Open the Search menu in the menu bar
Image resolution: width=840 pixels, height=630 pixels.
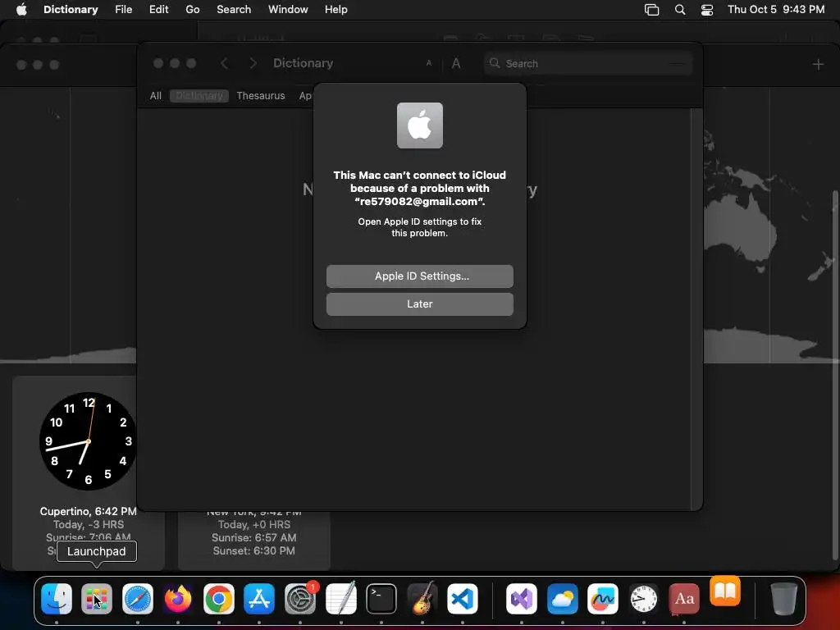[234, 9]
